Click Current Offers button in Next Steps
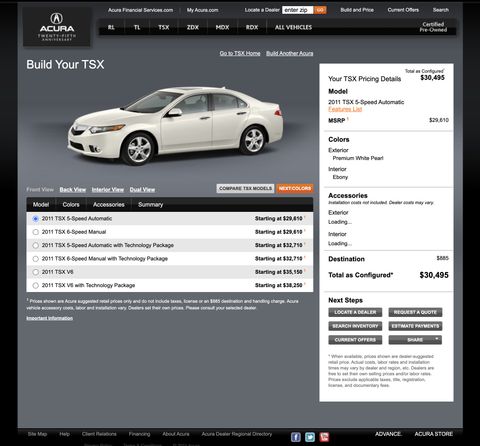 (355, 340)
